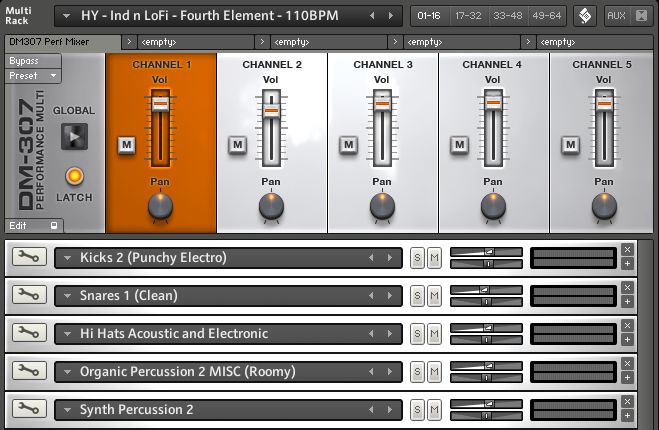The image size is (659, 430).
Task: Click the Kicks 2 instrument volume slider
Action: coord(486,252)
